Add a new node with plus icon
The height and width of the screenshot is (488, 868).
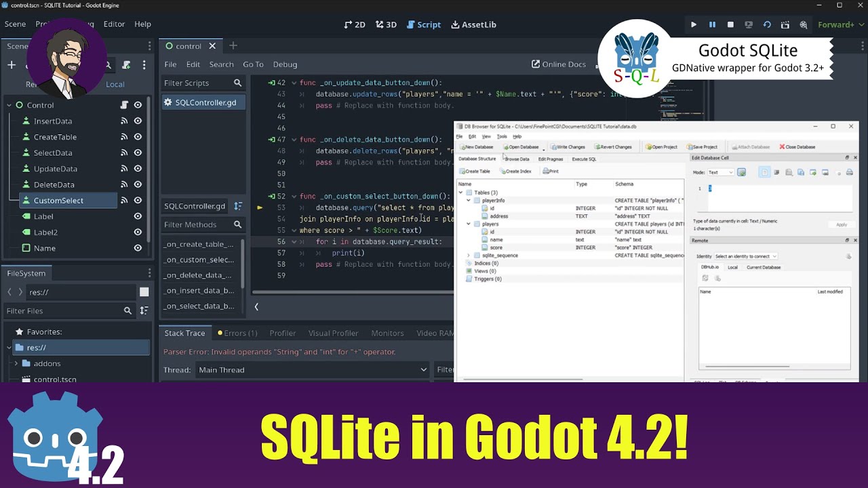pos(12,65)
